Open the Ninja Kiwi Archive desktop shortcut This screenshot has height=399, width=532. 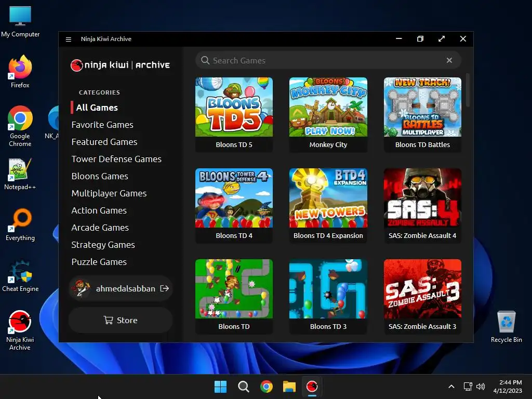point(20,330)
